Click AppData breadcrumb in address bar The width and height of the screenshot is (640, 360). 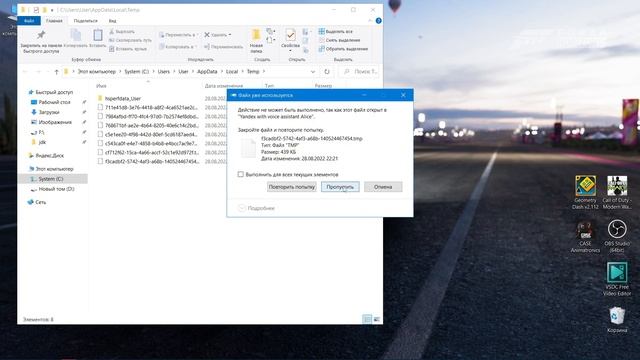tap(207, 71)
